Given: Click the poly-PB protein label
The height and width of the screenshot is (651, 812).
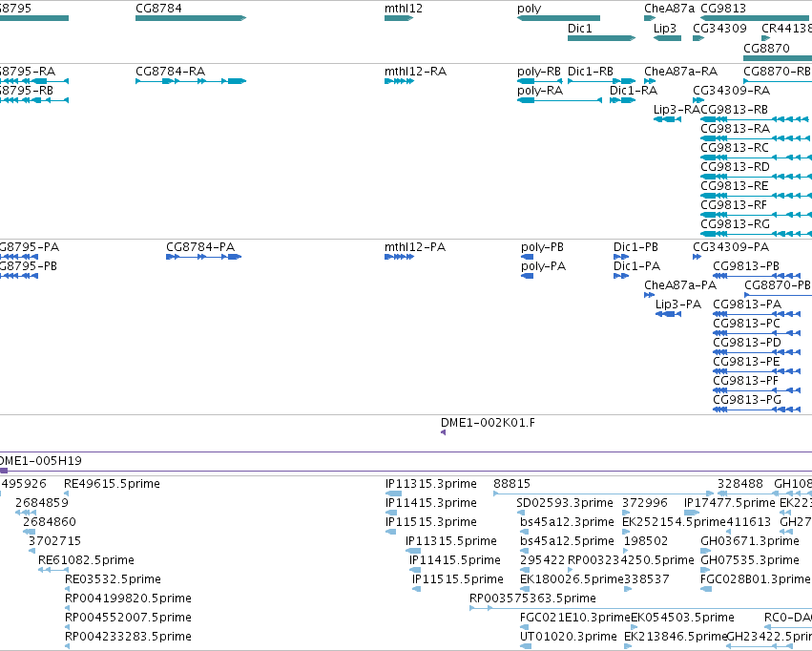Looking at the screenshot, I should (x=542, y=247).
